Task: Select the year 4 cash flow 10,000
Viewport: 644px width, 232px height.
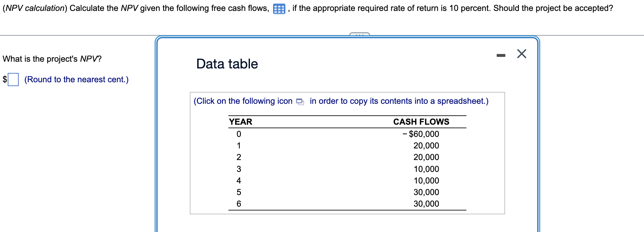Action: pyautogui.click(x=426, y=181)
